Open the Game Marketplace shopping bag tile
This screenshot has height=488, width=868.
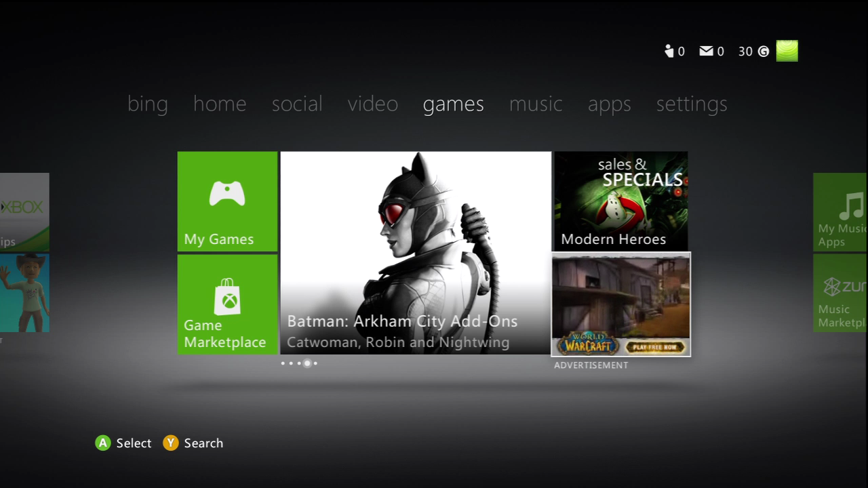pos(227,304)
